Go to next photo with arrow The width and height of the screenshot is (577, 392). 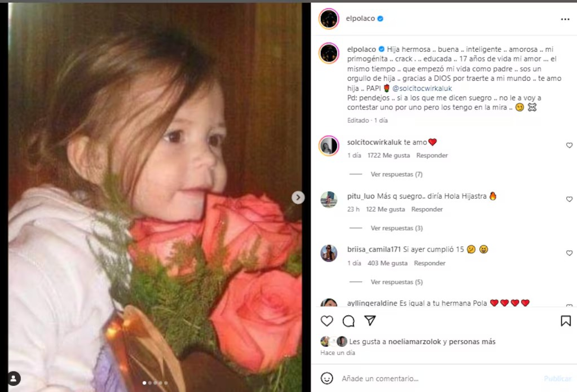[x=298, y=197]
